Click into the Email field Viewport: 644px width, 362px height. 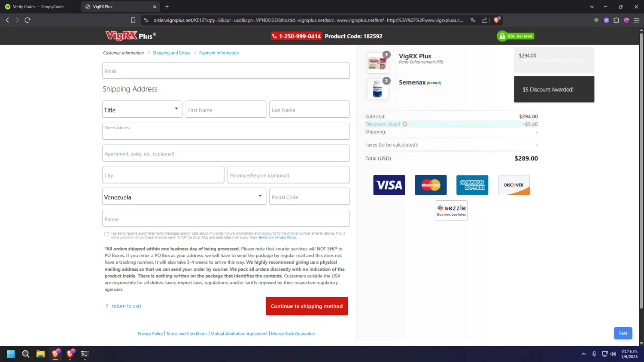click(226, 71)
